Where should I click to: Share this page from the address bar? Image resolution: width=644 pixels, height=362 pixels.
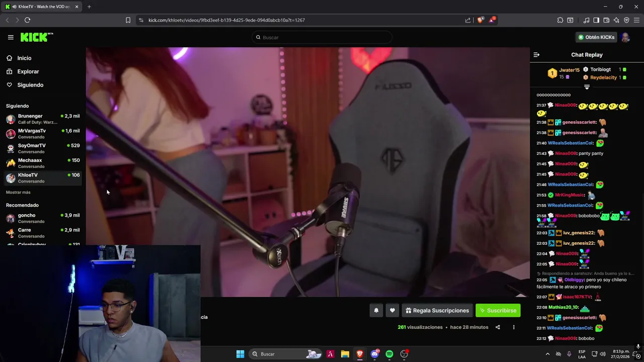point(468,20)
